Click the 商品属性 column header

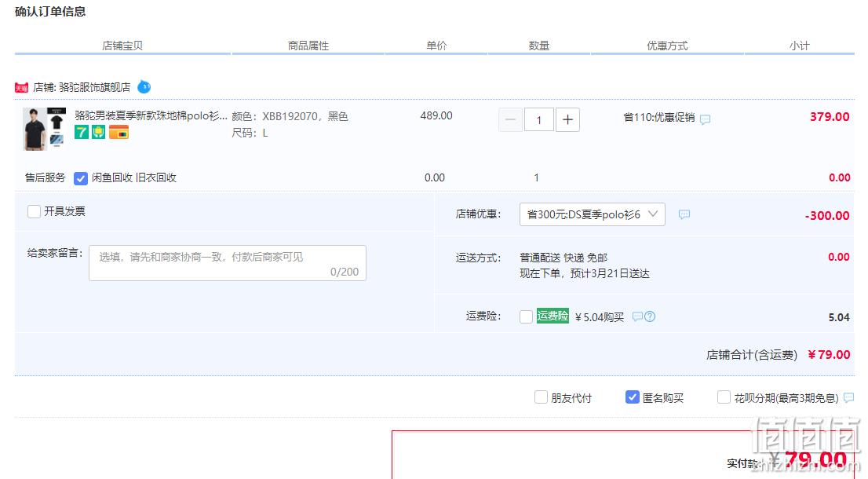308,46
